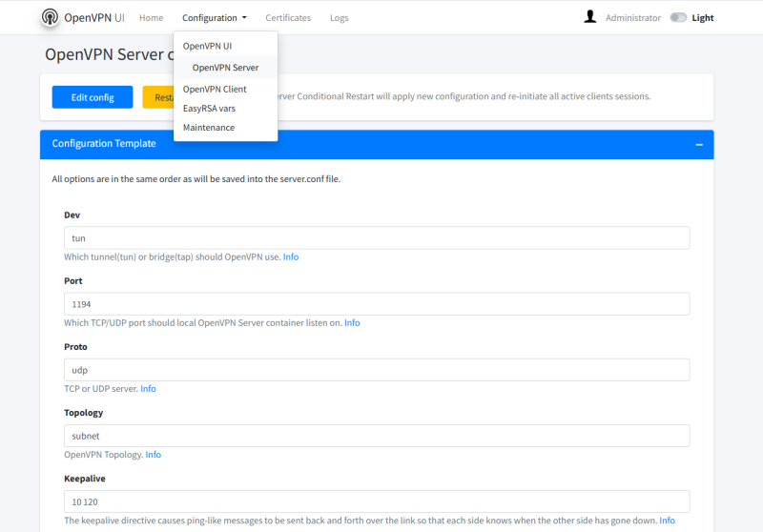This screenshot has height=532, width=763.
Task: Focus the Dev field containing tun
Action: [x=377, y=237]
